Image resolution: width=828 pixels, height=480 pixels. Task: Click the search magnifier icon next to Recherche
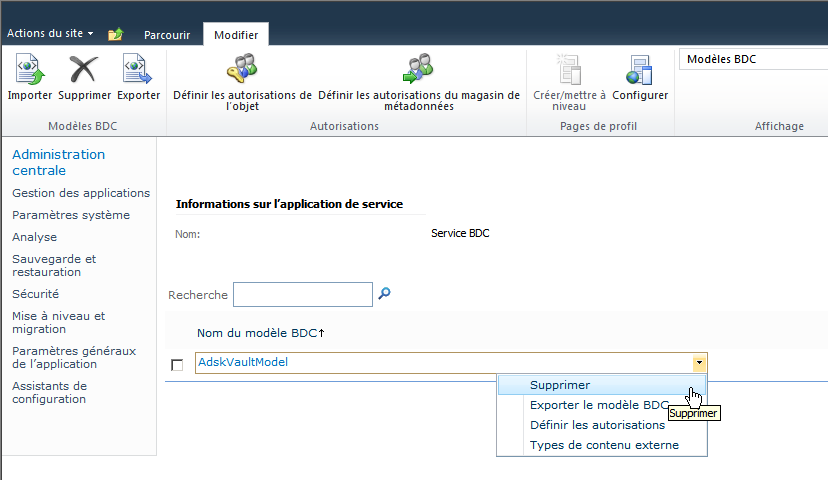click(x=384, y=294)
